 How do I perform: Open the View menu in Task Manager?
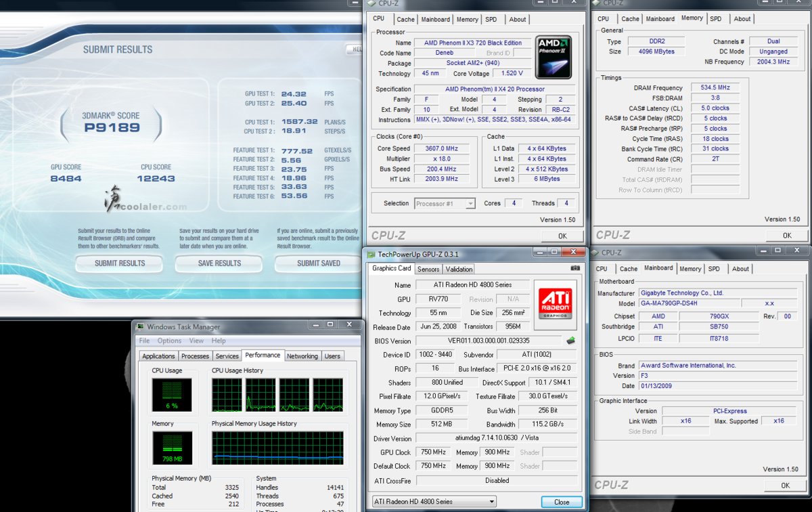[196, 341]
